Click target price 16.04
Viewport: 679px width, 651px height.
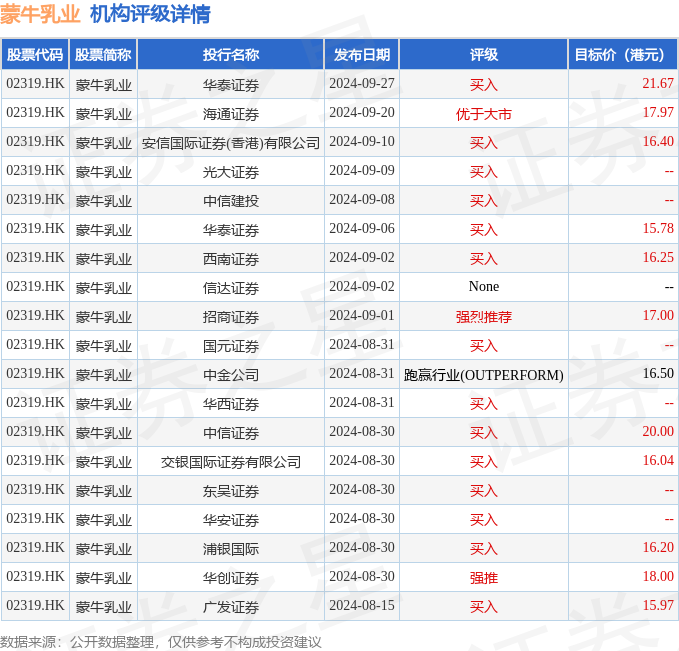click(658, 460)
